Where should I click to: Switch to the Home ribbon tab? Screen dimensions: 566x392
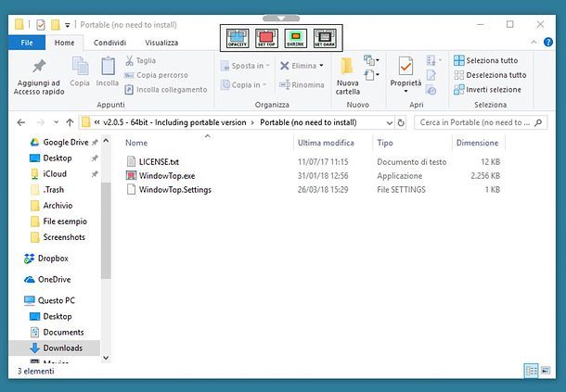point(65,43)
